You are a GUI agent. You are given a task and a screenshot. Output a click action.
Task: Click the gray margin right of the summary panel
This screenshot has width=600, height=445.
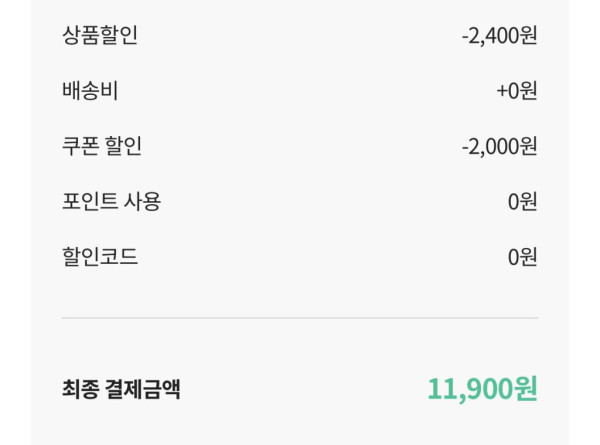point(585,220)
